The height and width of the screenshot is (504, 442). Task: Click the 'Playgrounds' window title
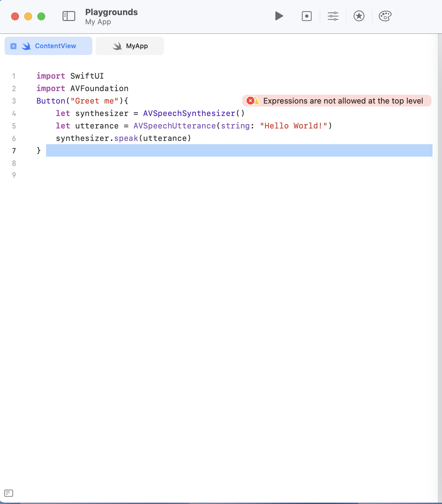coord(111,12)
